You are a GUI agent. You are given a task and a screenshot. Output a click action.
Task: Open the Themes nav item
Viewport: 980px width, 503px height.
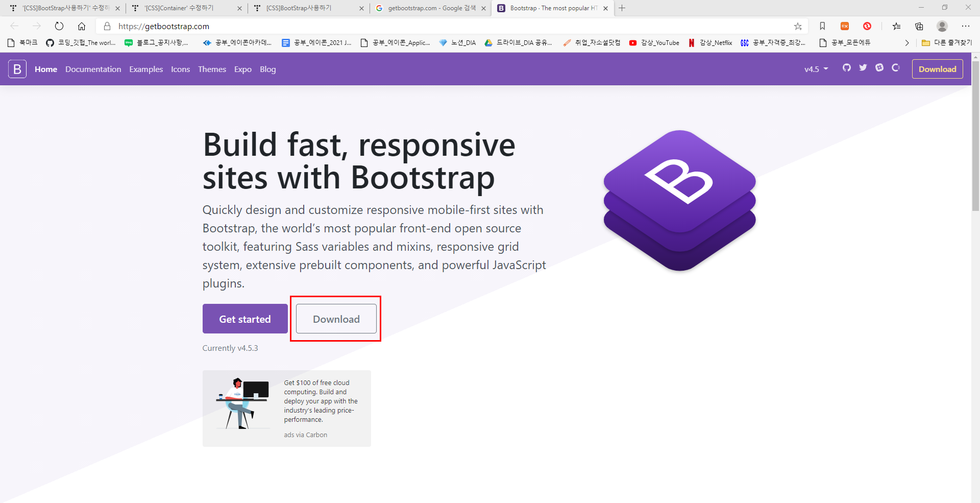click(x=212, y=69)
